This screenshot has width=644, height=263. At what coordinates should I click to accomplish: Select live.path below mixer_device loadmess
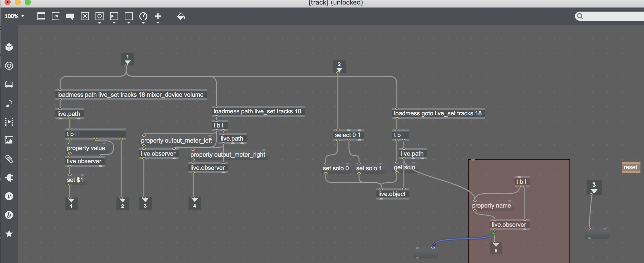(x=69, y=114)
